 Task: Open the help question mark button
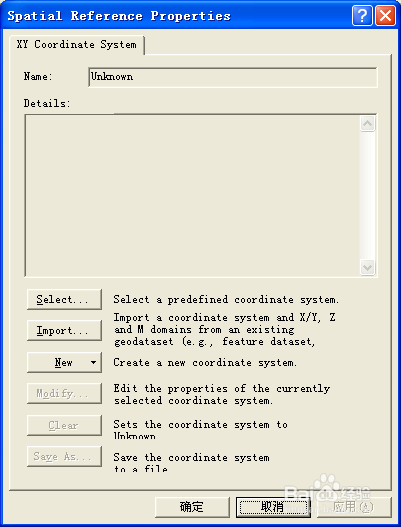click(362, 15)
